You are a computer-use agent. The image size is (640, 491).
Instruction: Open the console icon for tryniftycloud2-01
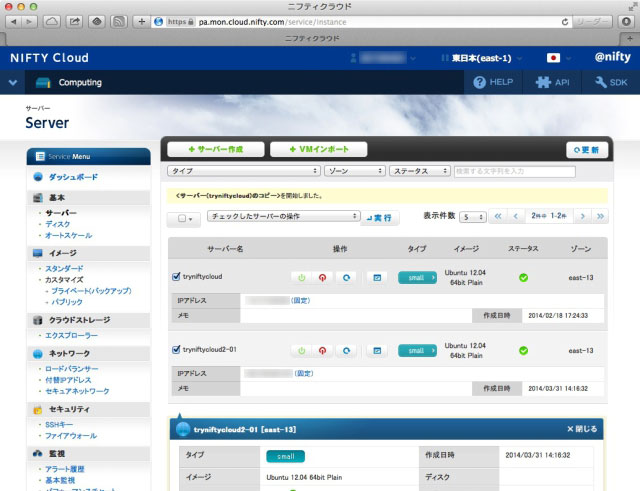point(377,351)
